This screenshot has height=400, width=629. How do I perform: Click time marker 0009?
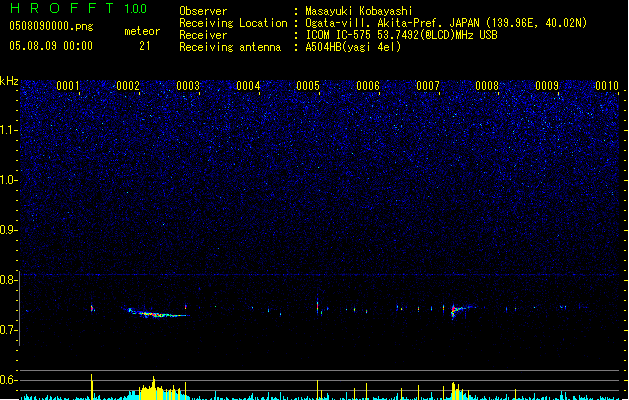point(547,86)
